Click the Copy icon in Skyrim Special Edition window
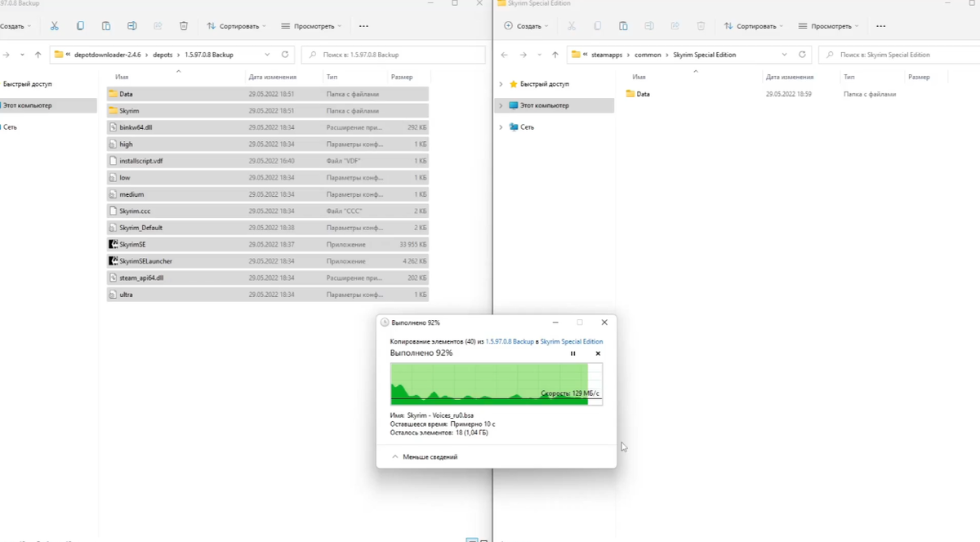The height and width of the screenshot is (542, 980). click(x=598, y=26)
